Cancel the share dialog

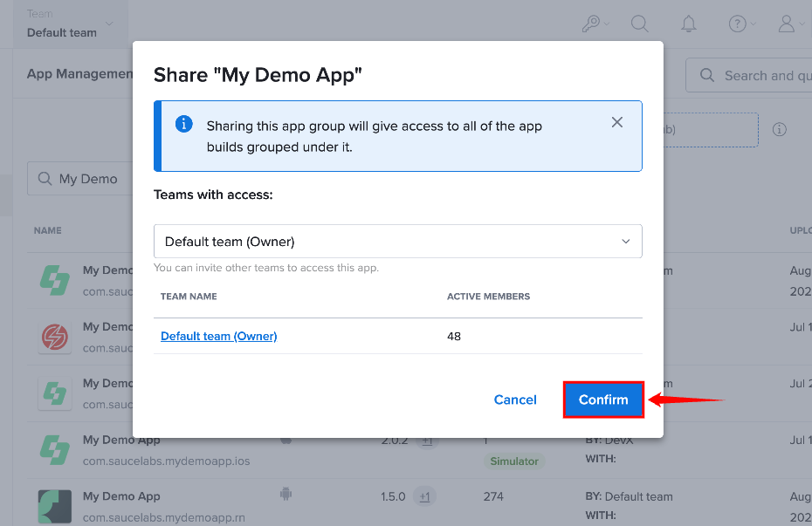[x=515, y=400]
